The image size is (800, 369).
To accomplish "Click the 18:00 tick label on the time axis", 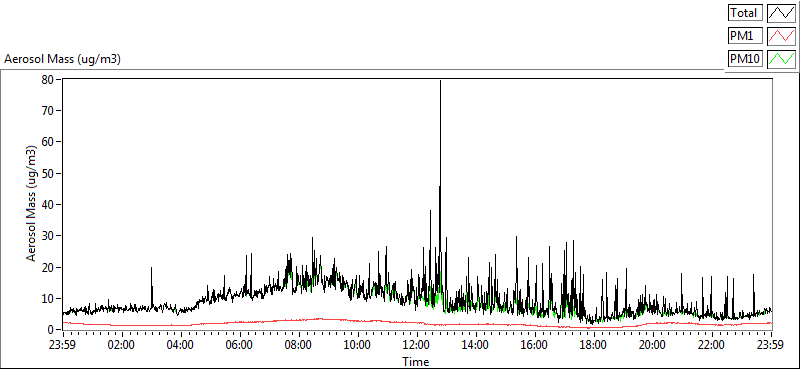I will coord(594,345).
